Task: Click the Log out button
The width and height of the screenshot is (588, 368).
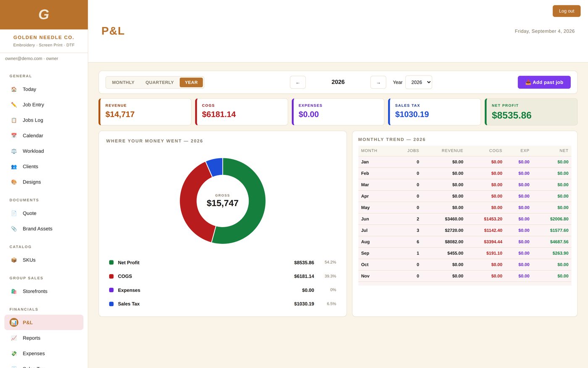Action: pos(566,11)
